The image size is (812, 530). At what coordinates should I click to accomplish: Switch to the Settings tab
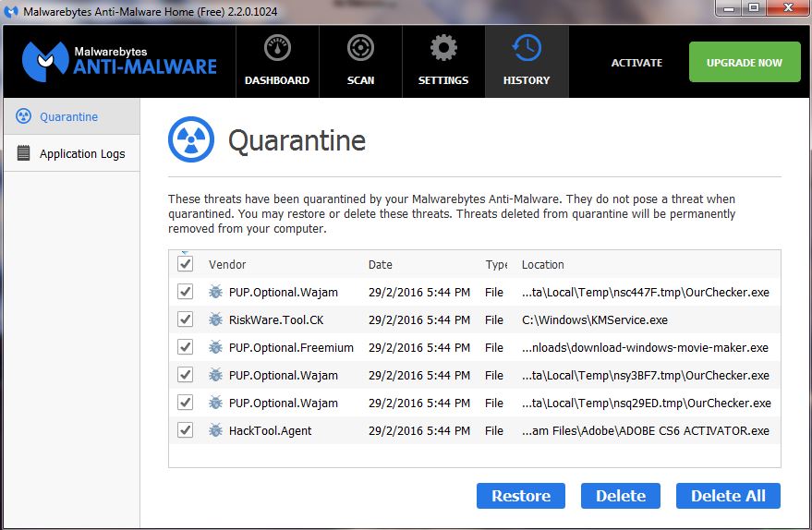(x=443, y=62)
